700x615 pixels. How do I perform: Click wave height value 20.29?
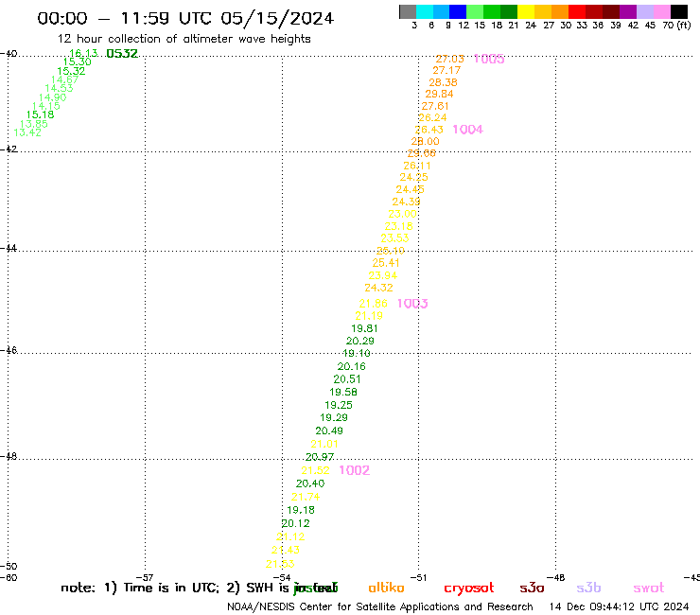click(360, 342)
